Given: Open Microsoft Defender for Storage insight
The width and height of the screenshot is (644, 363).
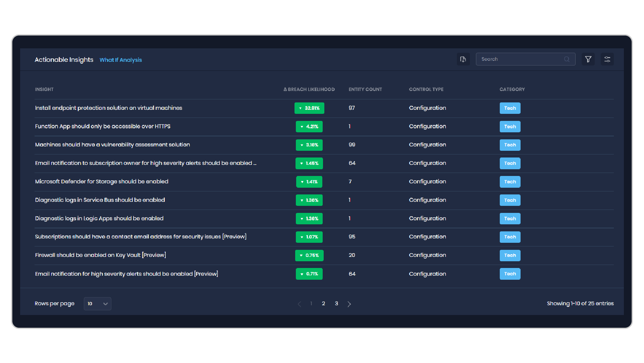Looking at the screenshot, I should click(x=102, y=182).
